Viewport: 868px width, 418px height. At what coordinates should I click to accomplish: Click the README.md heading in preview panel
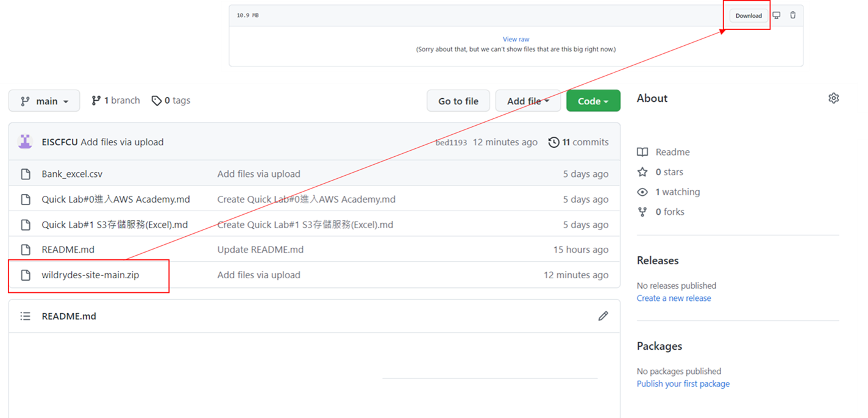(x=69, y=316)
